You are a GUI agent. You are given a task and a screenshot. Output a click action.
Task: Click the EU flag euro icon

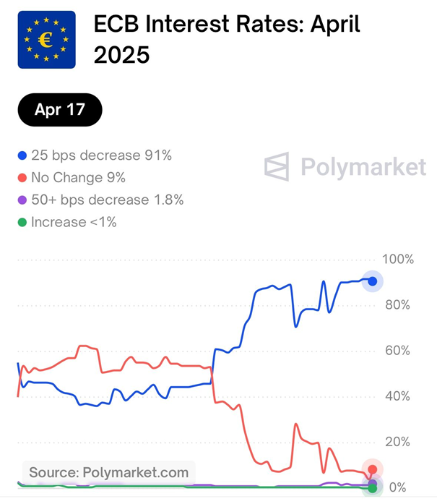coord(46,40)
